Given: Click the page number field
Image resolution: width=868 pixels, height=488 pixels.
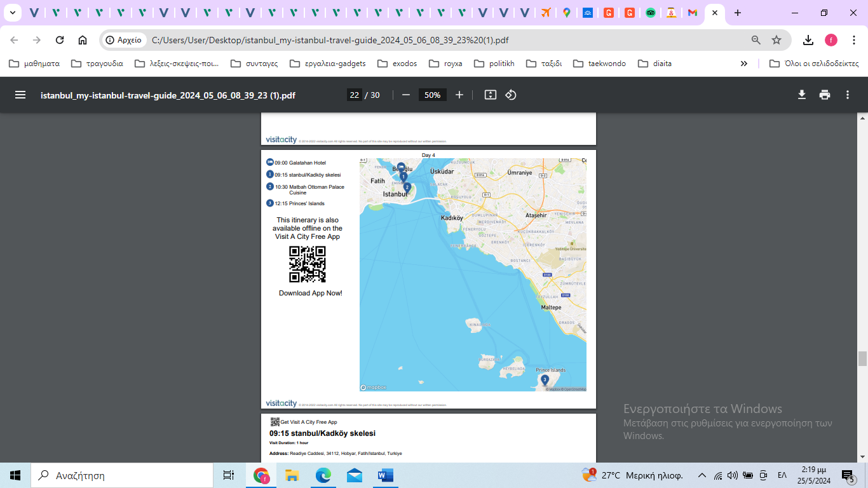Looking at the screenshot, I should point(354,95).
